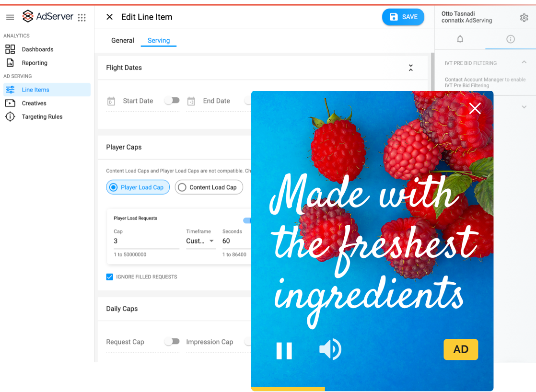
Task: Pause the ad video playback
Action: 284,350
